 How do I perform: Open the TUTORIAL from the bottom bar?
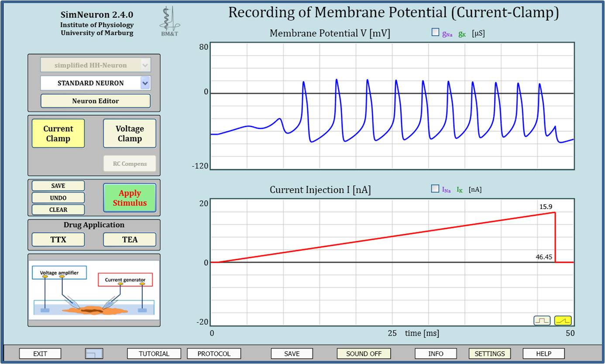(x=154, y=354)
